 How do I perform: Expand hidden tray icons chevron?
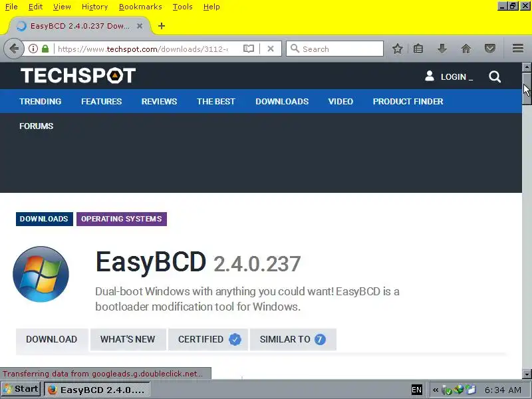tap(436, 390)
